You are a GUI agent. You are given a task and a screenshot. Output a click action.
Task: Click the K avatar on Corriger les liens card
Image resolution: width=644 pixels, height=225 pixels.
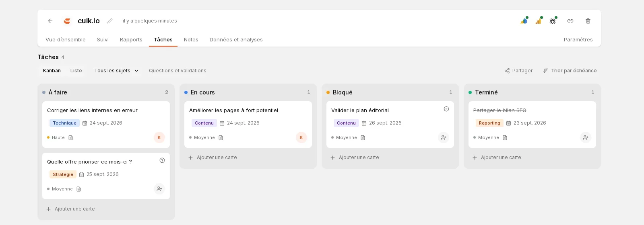click(x=159, y=137)
